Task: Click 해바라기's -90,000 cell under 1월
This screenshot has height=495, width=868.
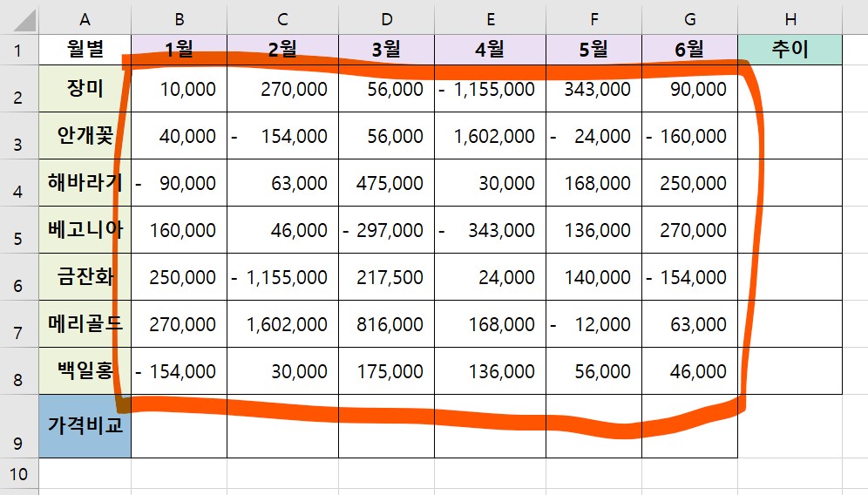Action: [180, 183]
